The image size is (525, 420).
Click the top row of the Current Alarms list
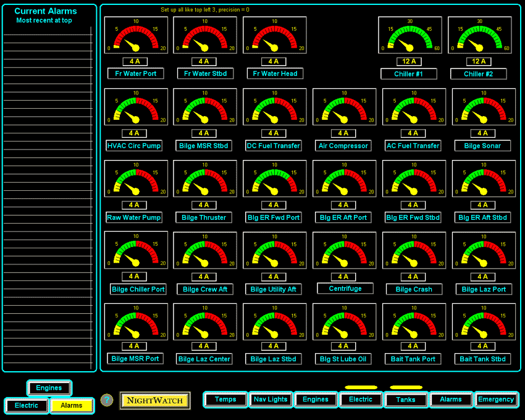tap(49, 32)
